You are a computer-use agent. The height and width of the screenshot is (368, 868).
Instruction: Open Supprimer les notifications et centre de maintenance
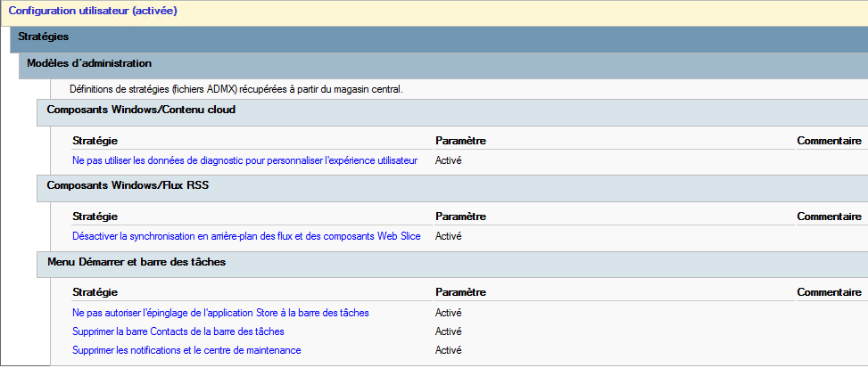186,350
